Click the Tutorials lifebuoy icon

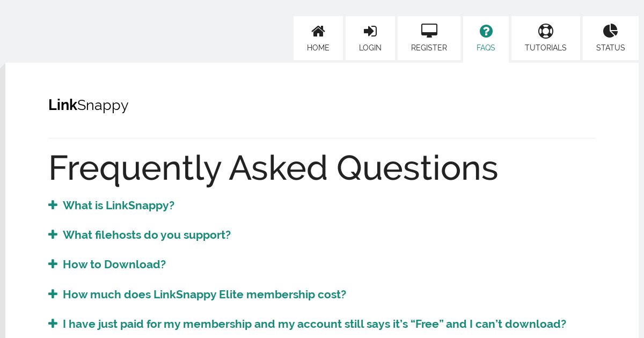coord(546,31)
